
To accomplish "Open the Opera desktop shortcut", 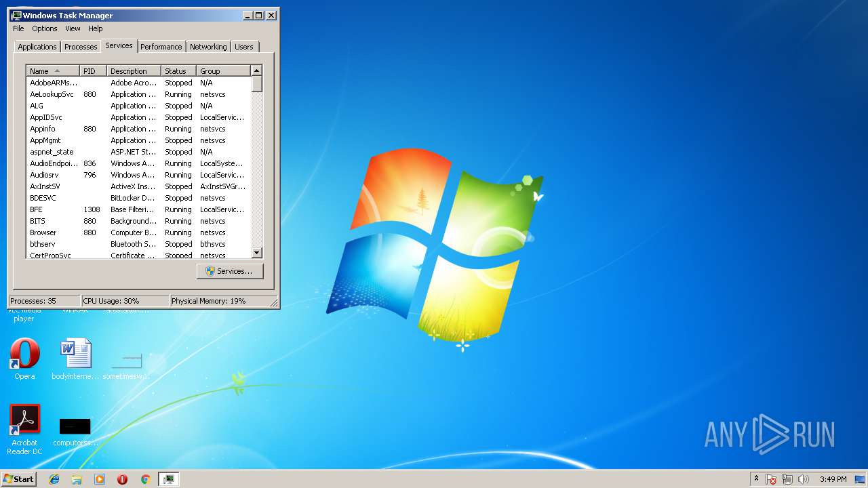I will coord(24,359).
